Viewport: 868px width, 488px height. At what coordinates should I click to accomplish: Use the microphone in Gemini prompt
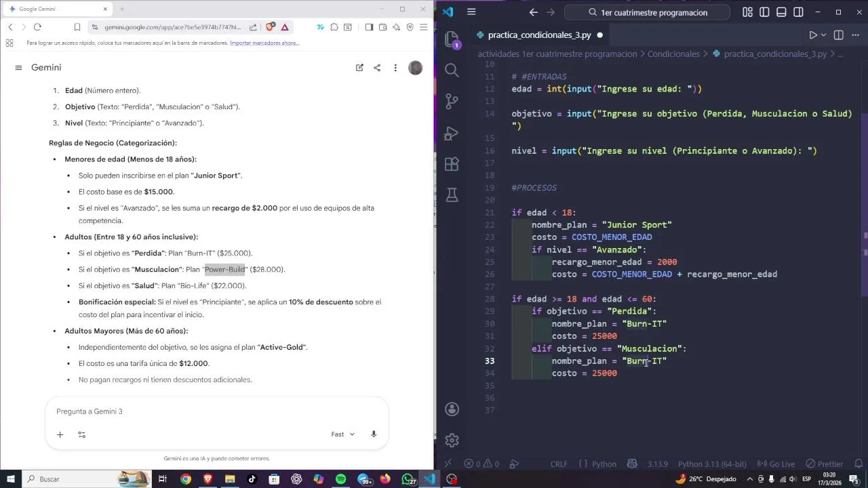point(374,434)
